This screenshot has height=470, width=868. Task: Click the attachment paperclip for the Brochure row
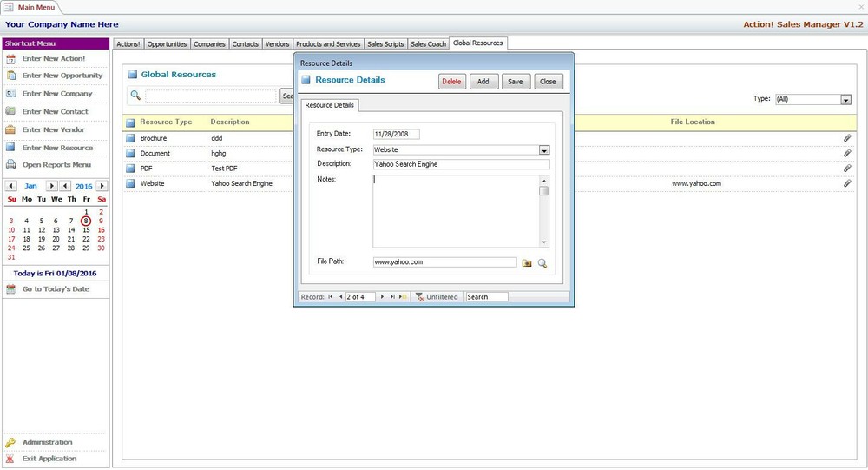pyautogui.click(x=847, y=138)
